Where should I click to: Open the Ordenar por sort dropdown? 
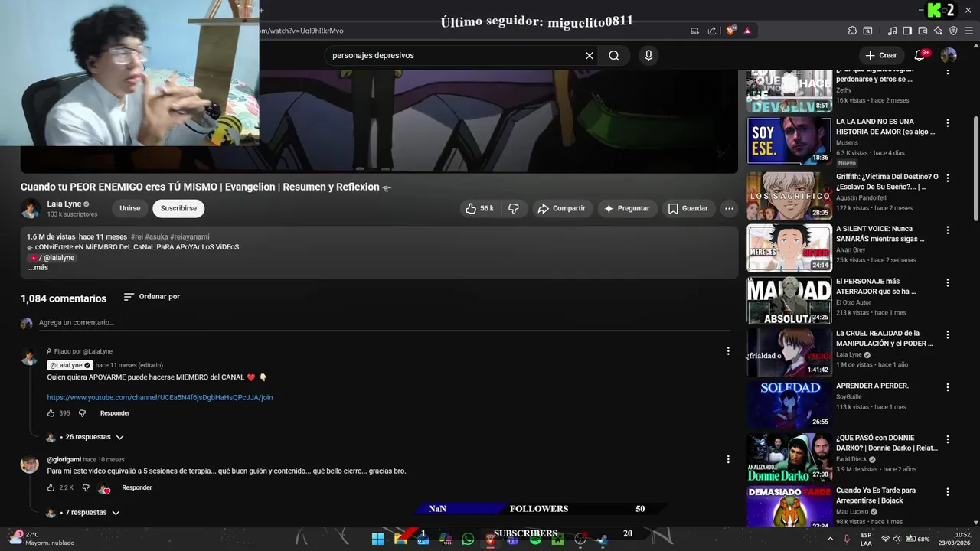[152, 297]
